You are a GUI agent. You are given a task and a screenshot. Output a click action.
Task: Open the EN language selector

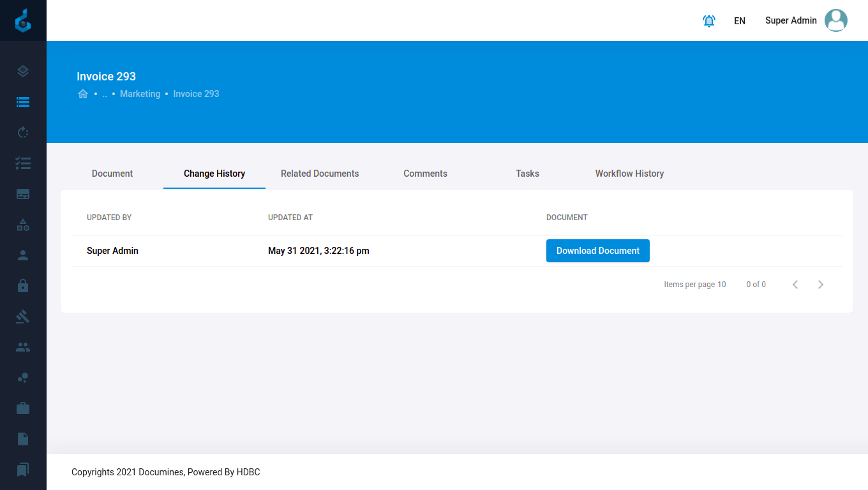point(740,20)
